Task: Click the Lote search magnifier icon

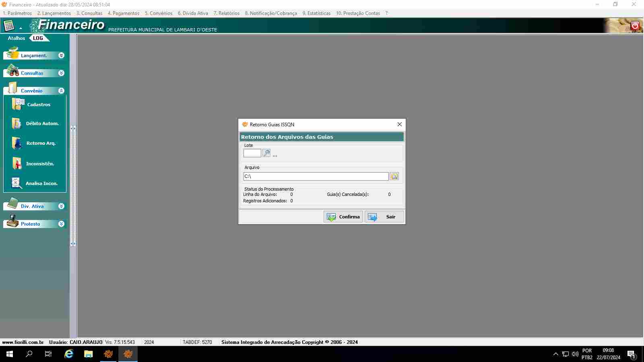Action: [x=266, y=153]
